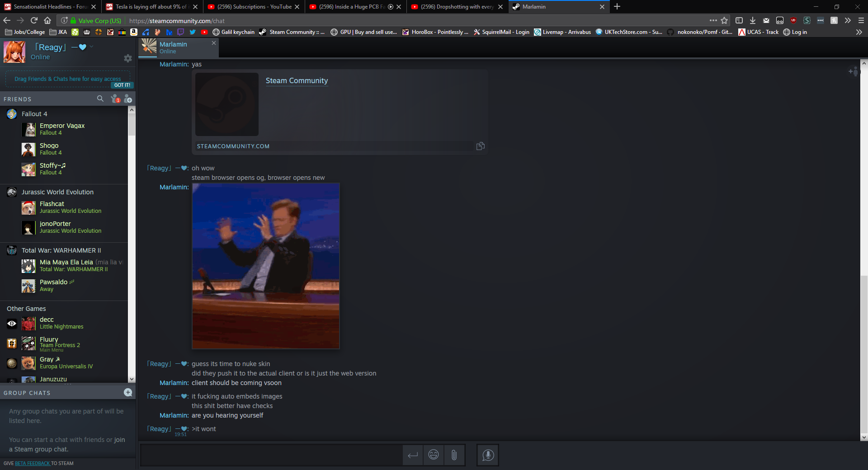Open browser hamburger menu
The height and width of the screenshot is (470, 868).
(x=861, y=20)
